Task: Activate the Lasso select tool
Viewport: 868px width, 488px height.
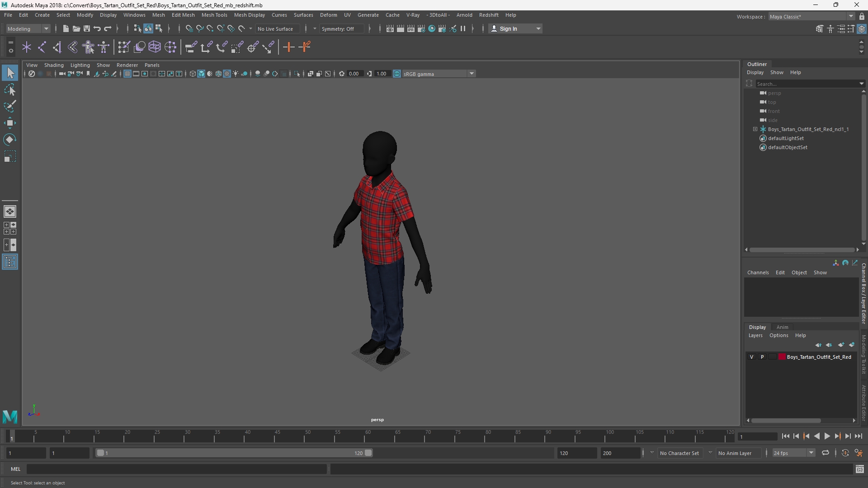Action: (10, 89)
